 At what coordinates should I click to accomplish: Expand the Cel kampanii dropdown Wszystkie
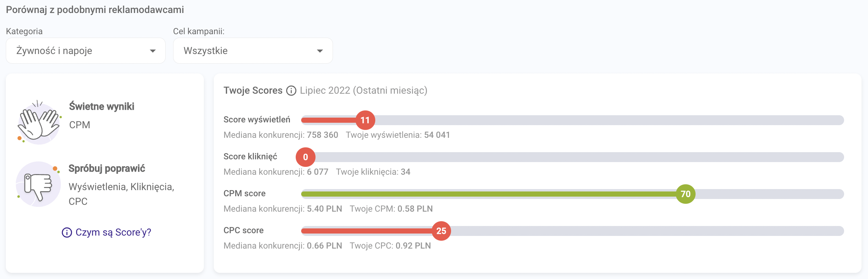pyautogui.click(x=253, y=51)
